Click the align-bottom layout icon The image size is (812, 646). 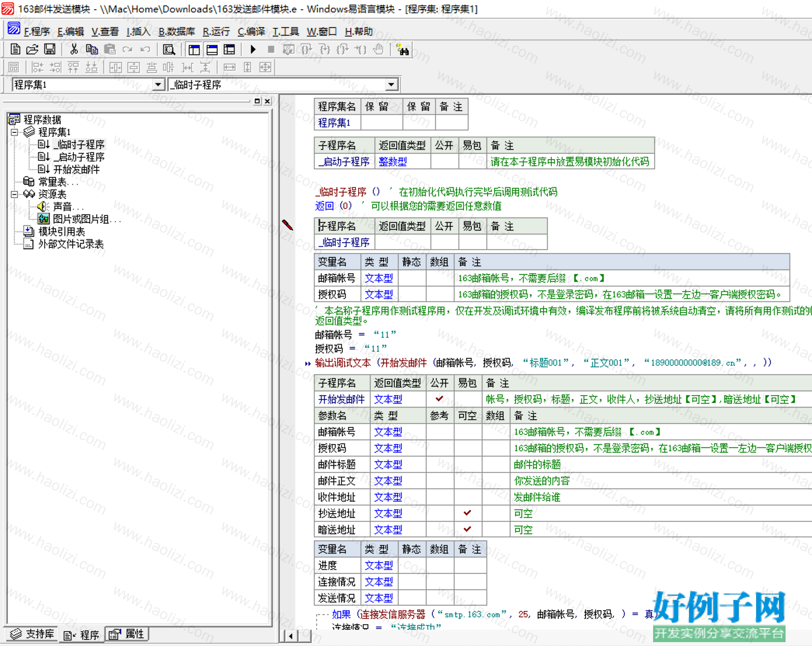pos(91,67)
